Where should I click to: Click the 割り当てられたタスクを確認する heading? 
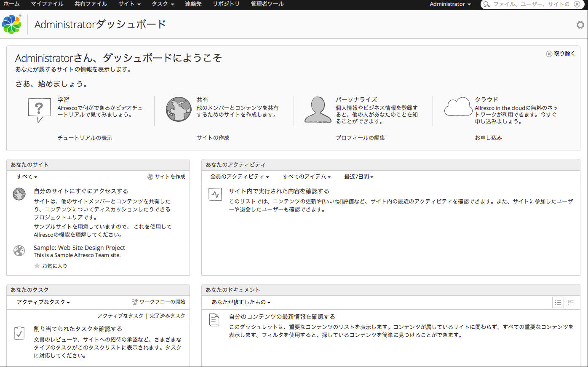click(78, 329)
